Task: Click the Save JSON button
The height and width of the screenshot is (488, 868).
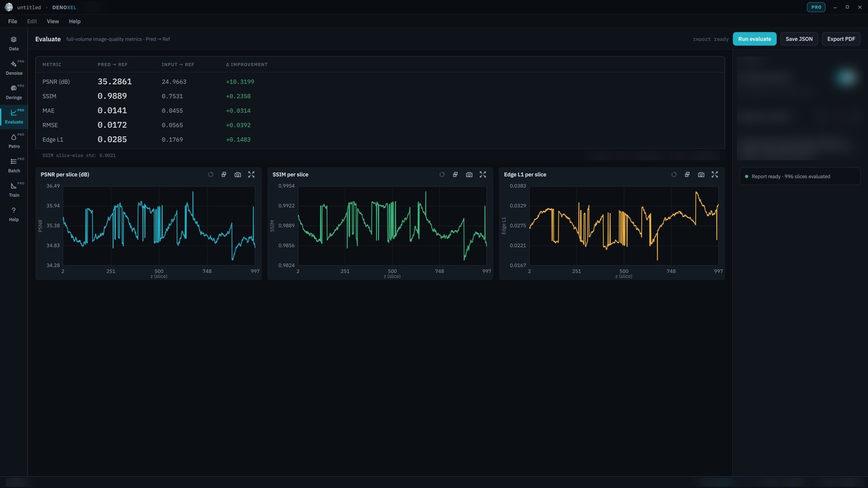Action: pos(799,39)
